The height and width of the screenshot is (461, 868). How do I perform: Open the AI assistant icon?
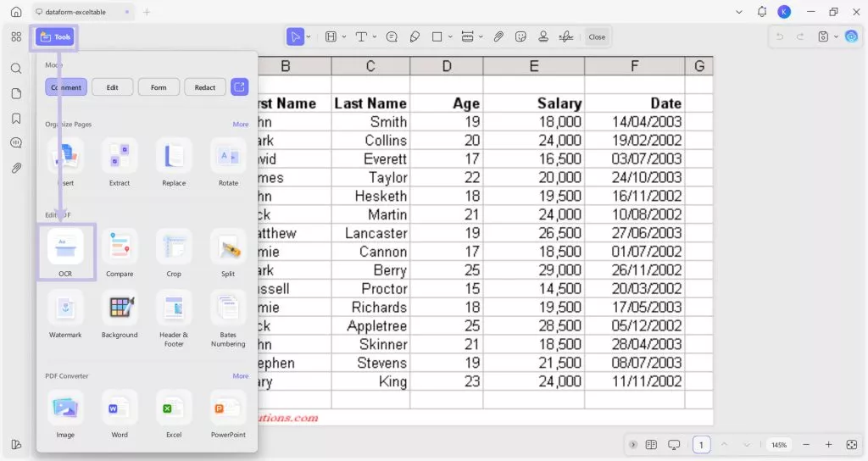coord(851,37)
